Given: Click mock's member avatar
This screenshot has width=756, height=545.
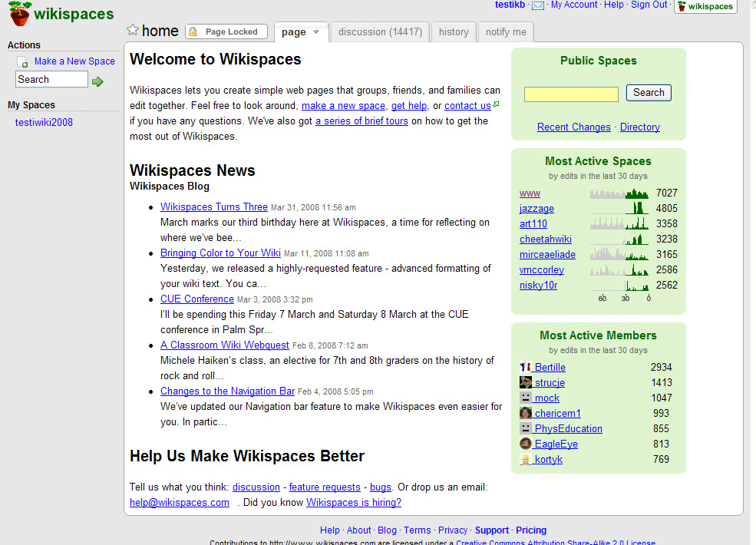Looking at the screenshot, I should tap(526, 398).
